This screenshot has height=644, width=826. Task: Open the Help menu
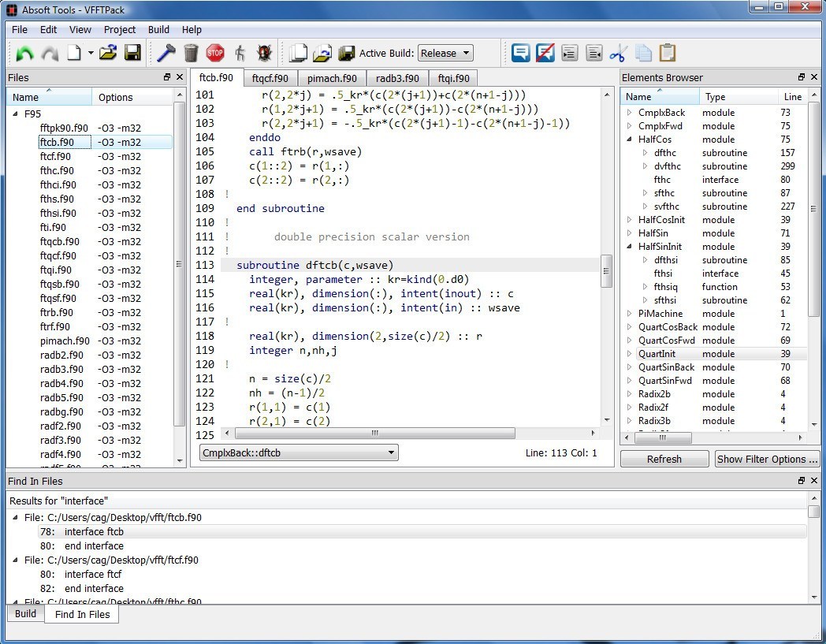(192, 29)
